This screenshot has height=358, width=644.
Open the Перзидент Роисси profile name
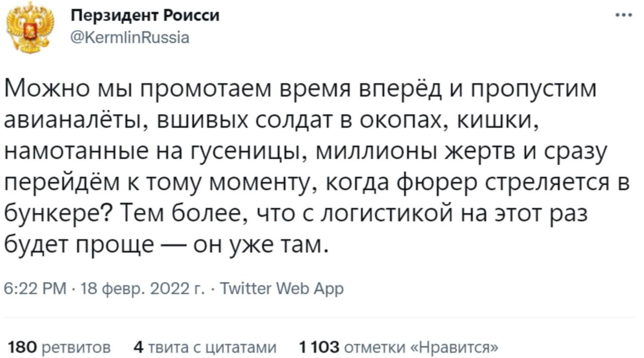point(145,16)
